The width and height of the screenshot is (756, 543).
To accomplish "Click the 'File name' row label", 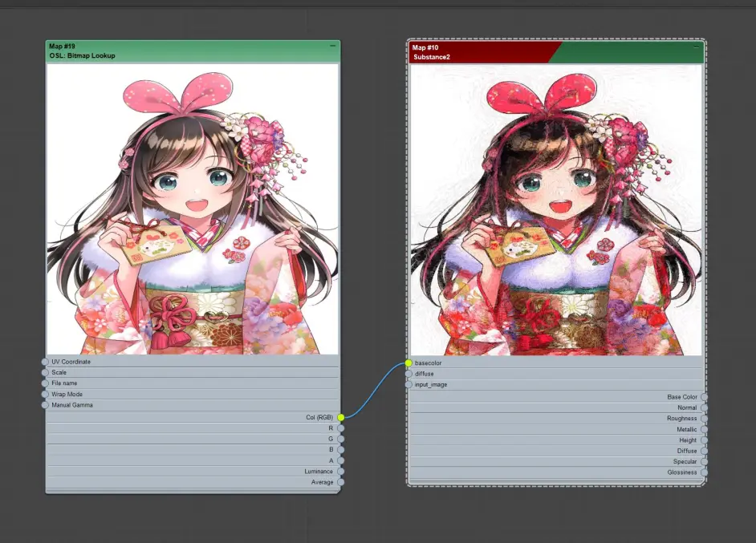I will 64,383.
